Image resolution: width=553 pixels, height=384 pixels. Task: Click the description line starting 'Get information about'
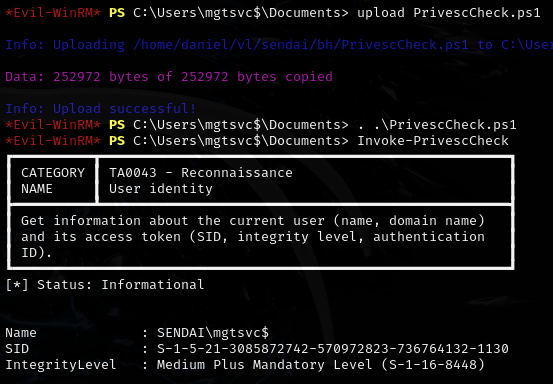point(253,221)
